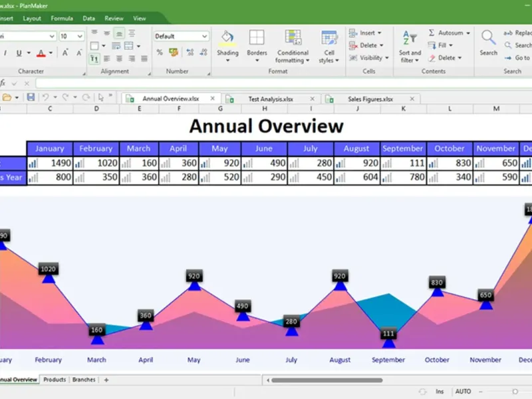
Task: Click the remove decimal places icon
Action: pyautogui.click(x=203, y=53)
